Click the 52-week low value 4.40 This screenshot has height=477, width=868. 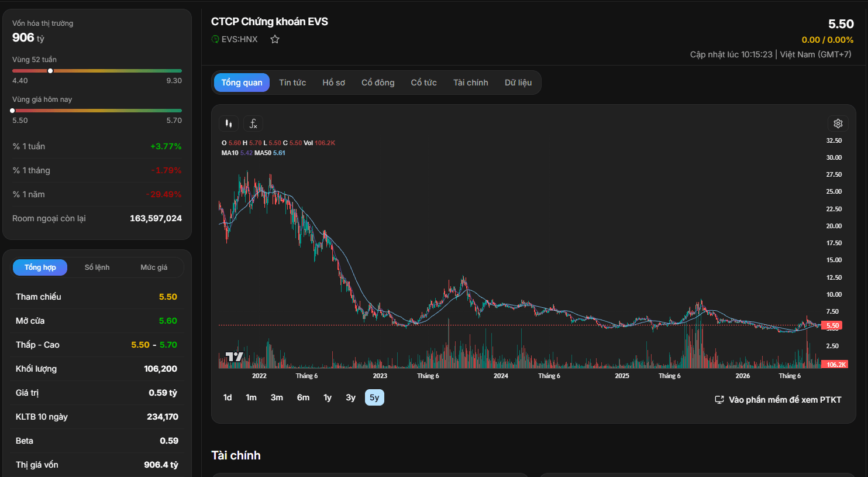[x=20, y=81]
